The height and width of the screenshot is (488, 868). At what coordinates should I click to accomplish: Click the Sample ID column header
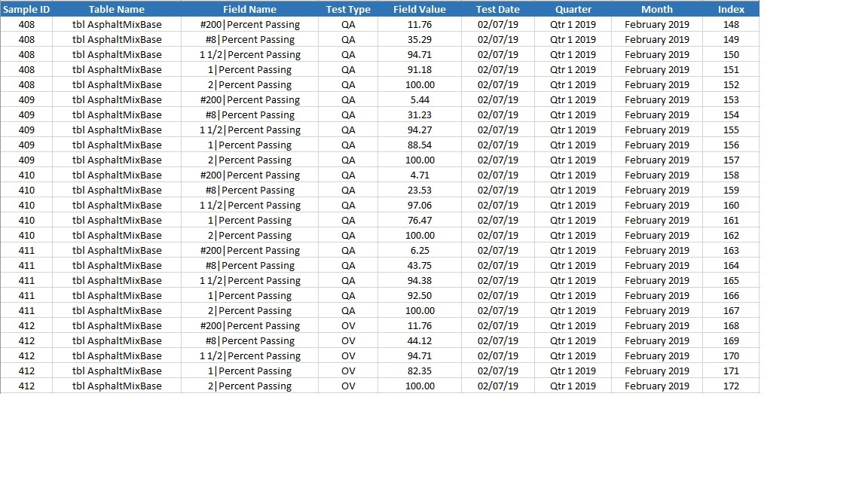(x=26, y=9)
